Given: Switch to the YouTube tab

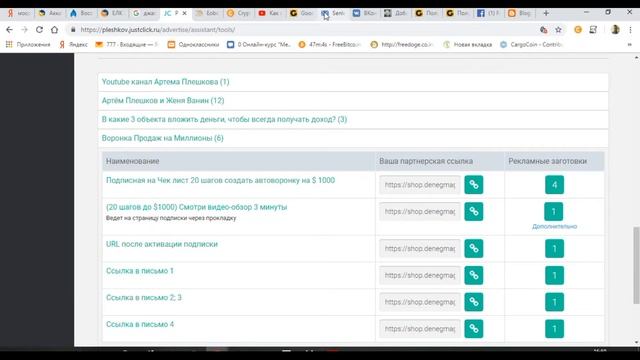Looking at the screenshot, I should point(269,13).
